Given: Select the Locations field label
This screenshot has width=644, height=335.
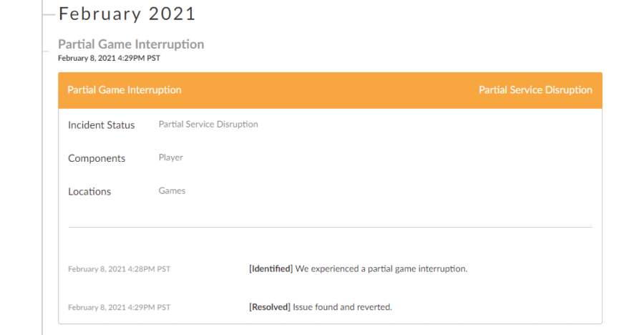Looking at the screenshot, I should pyautogui.click(x=89, y=192).
